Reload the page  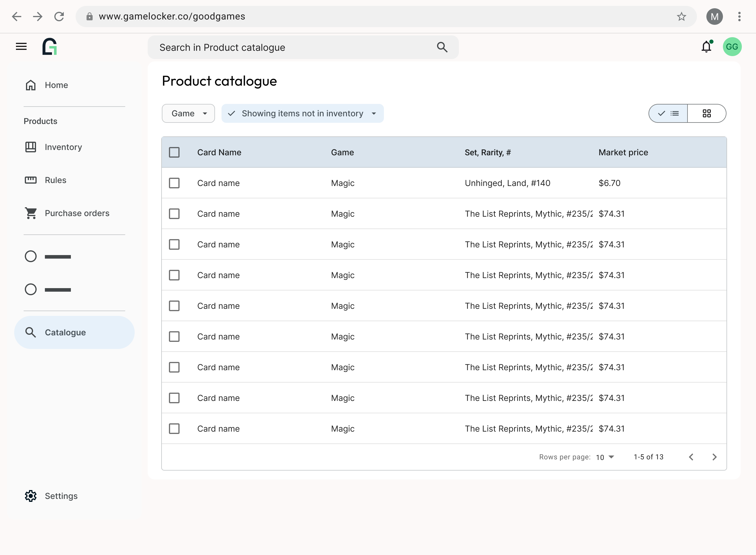click(x=59, y=17)
